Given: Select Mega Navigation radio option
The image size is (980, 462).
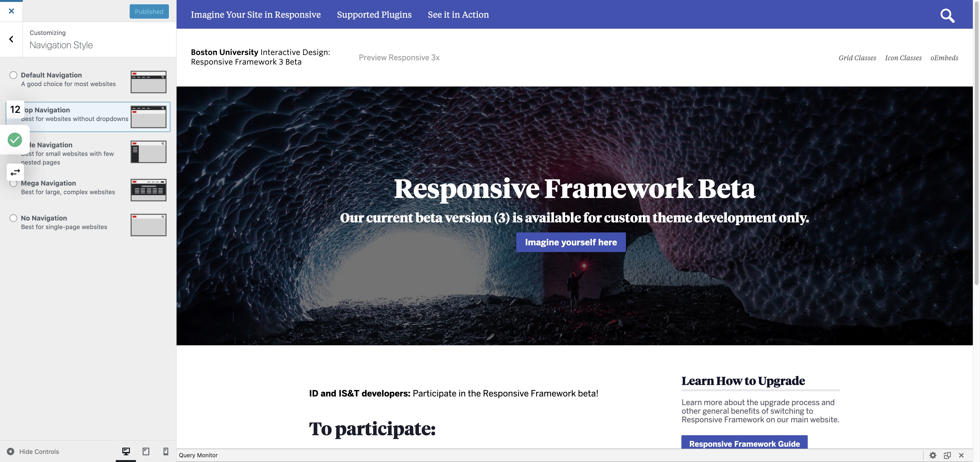Looking at the screenshot, I should [13, 184].
